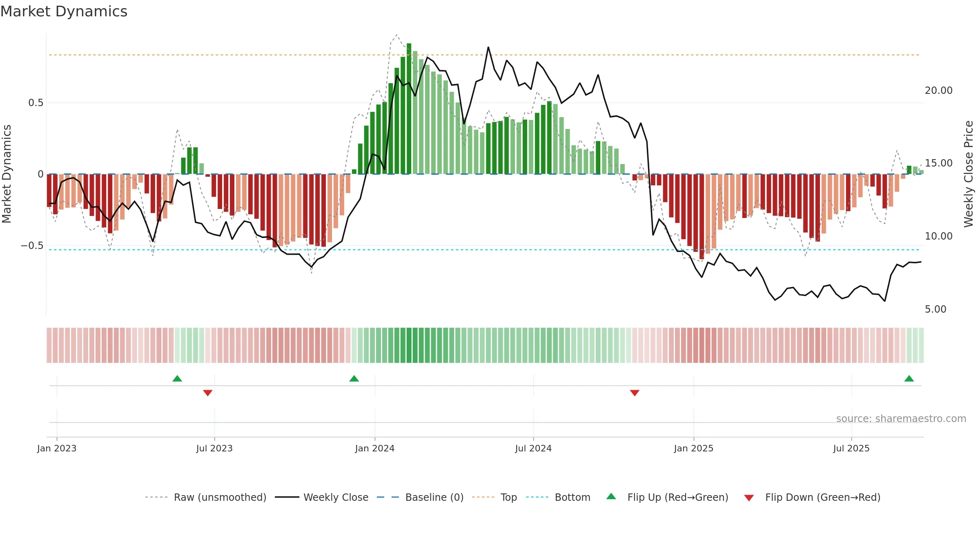Click the Jul 2024 axis label

coord(533,448)
